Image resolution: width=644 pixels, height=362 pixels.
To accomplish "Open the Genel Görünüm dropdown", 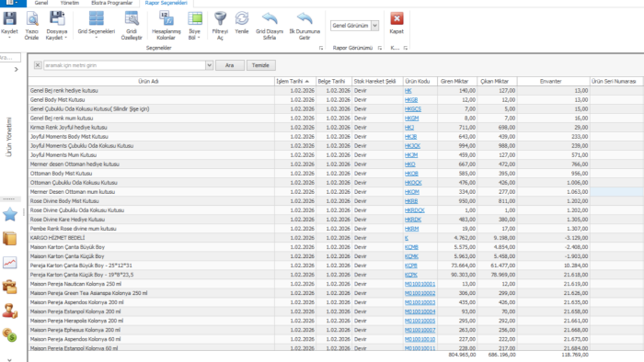I will 375,26.
